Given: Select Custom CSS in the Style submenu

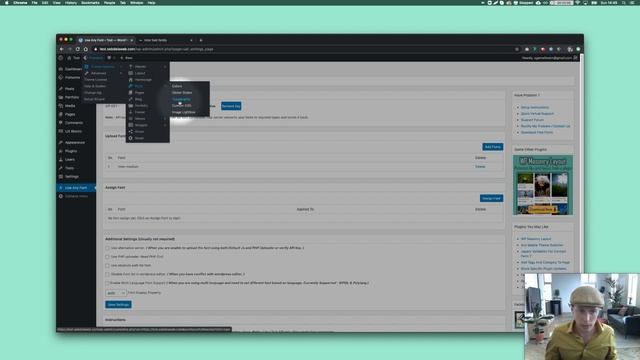Looking at the screenshot, I should (x=181, y=106).
